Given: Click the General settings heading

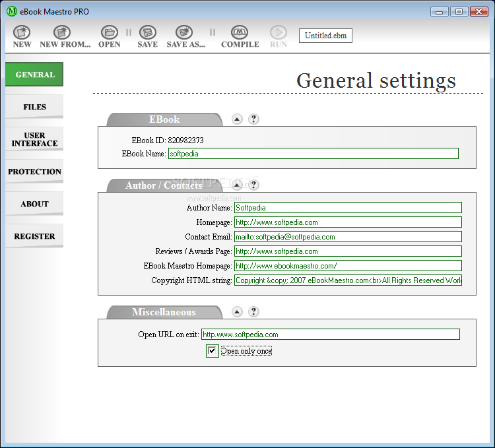Looking at the screenshot, I should pos(376,80).
